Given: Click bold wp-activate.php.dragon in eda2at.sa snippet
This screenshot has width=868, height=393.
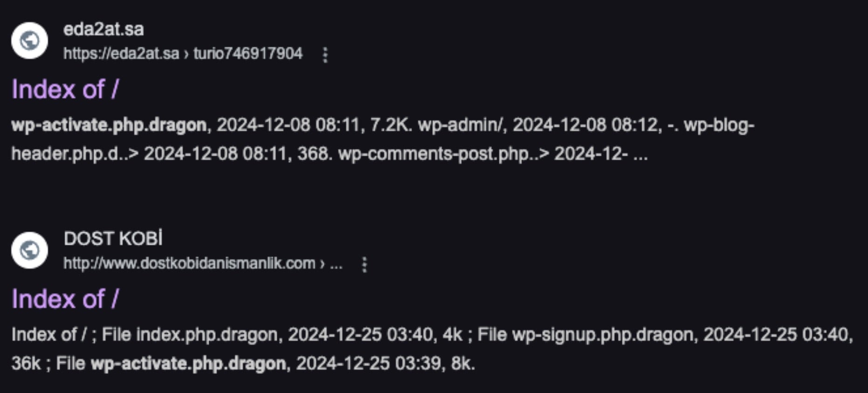Looking at the screenshot, I should click(x=109, y=125).
